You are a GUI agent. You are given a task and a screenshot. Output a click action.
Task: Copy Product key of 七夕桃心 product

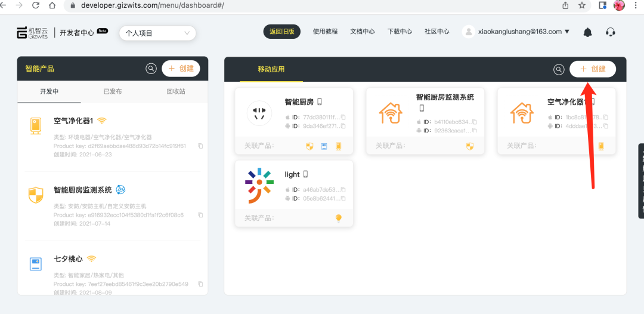pyautogui.click(x=200, y=284)
